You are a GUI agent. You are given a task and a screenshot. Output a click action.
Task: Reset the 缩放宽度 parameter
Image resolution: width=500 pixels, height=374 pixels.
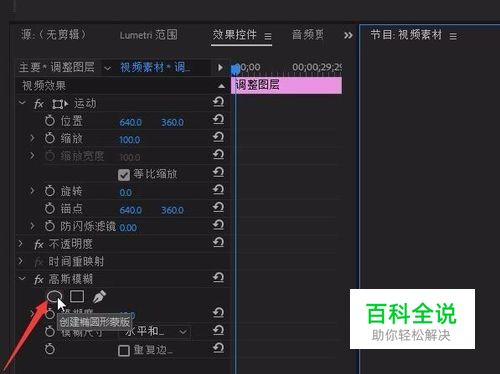click(x=218, y=154)
